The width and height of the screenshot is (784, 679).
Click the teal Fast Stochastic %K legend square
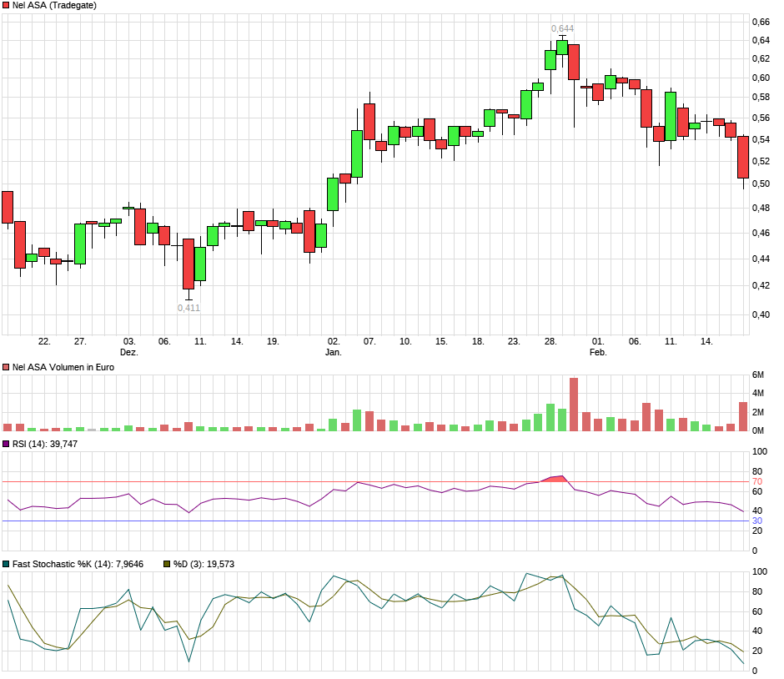(7, 564)
